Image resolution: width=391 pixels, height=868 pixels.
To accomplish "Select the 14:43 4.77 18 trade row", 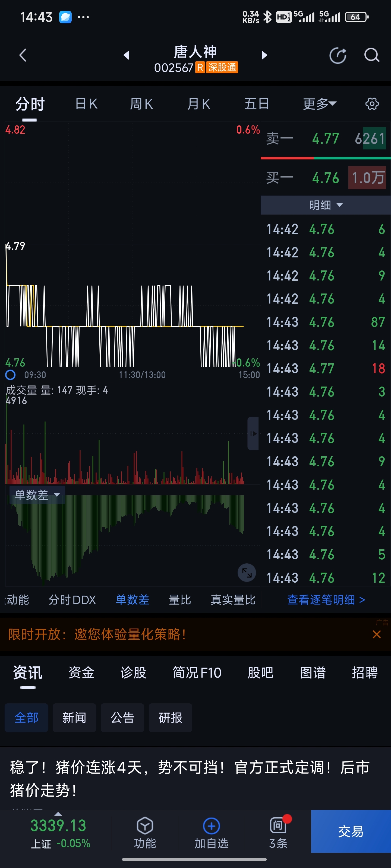I will pos(326,368).
